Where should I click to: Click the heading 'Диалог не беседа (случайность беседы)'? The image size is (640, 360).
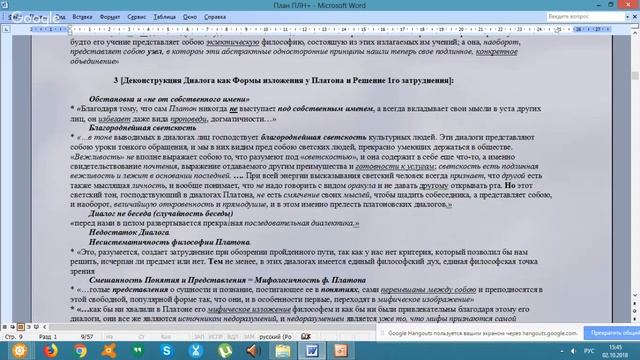point(161,213)
